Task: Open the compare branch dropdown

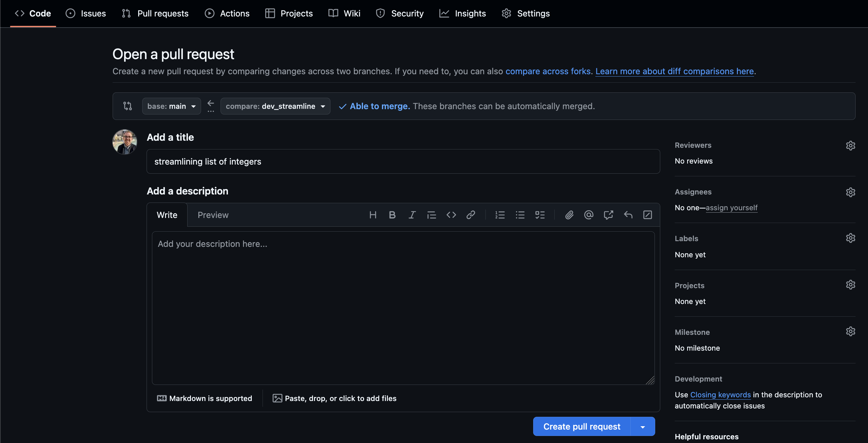Action: point(275,106)
